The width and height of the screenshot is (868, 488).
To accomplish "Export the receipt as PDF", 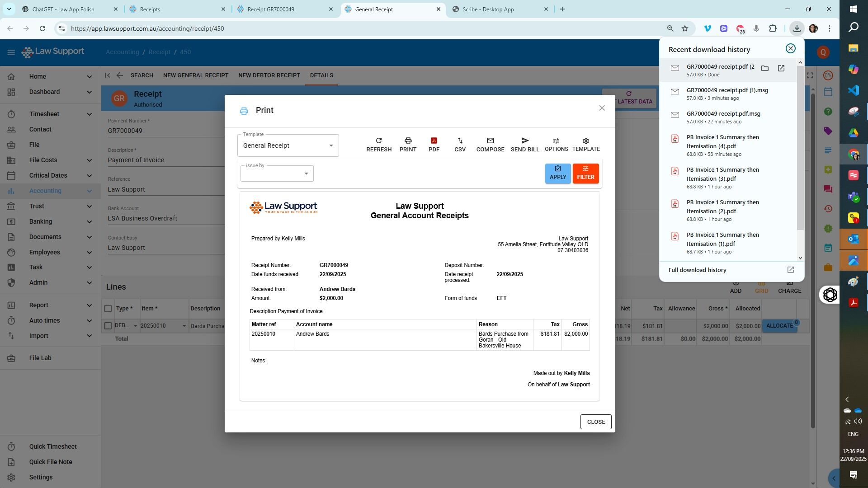I will coord(434,144).
